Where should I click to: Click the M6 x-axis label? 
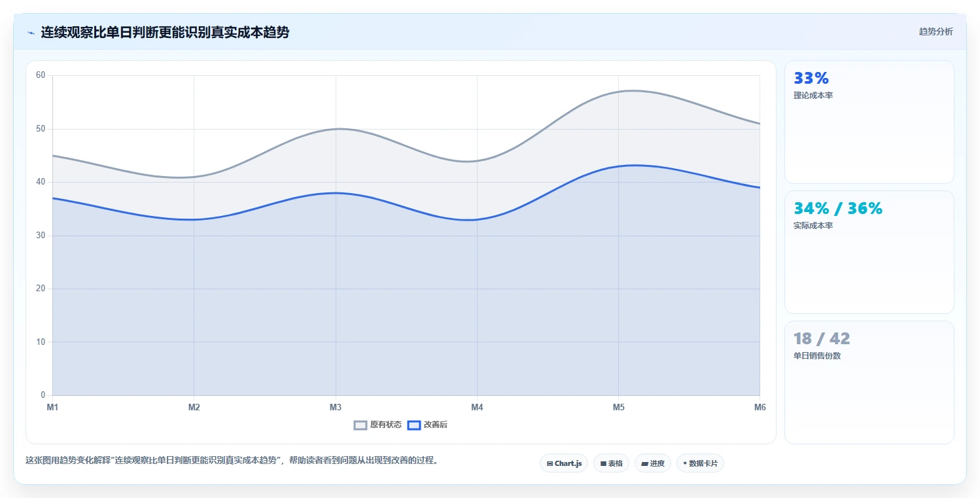pyautogui.click(x=760, y=407)
